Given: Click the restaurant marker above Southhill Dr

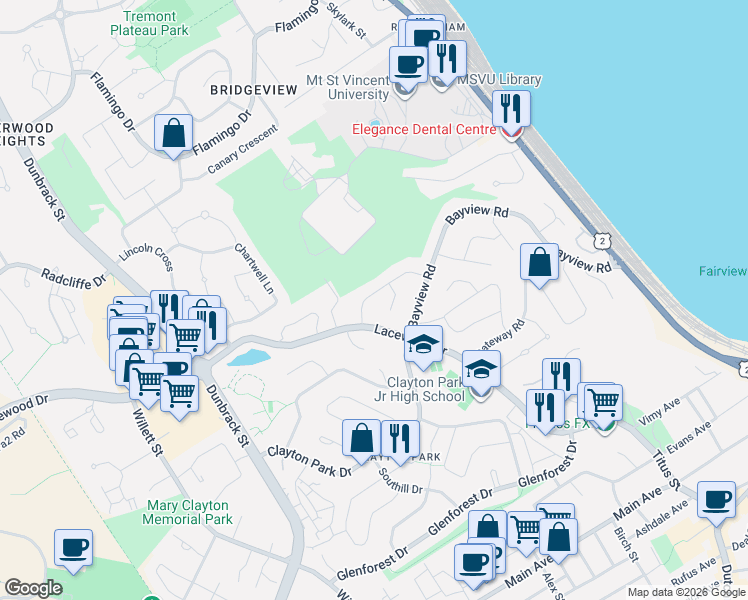Looking at the screenshot, I should click(x=401, y=440).
